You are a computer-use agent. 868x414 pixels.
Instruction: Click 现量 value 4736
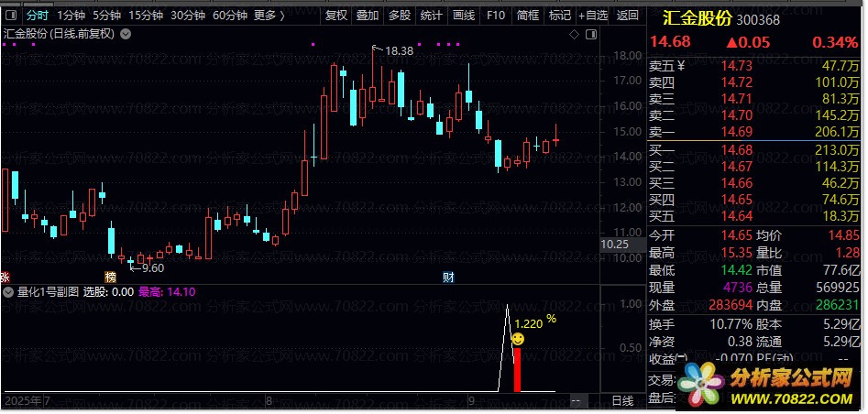(x=739, y=288)
